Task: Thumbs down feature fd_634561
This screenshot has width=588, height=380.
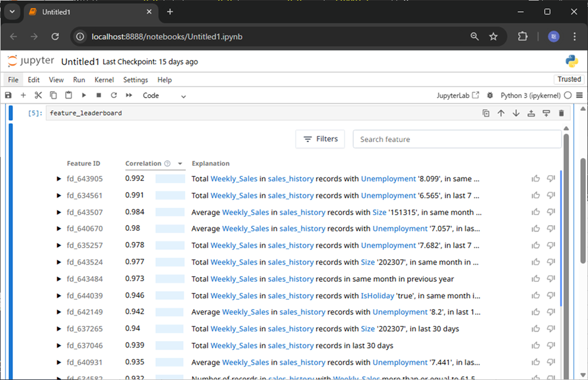Action: pyautogui.click(x=550, y=195)
